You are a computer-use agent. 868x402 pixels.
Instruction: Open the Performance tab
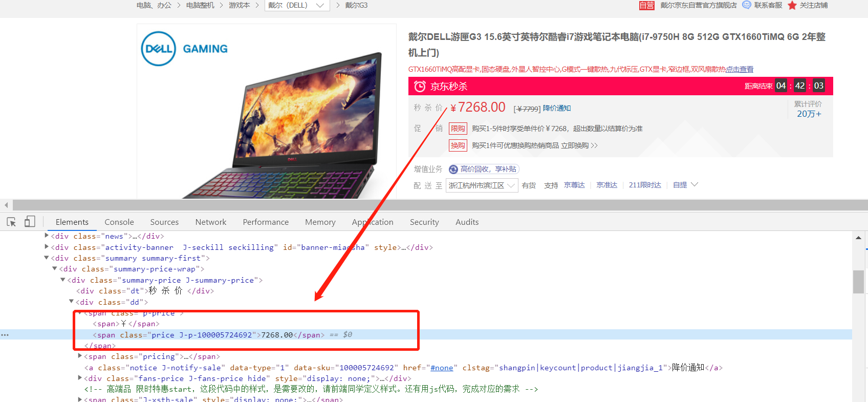[266, 222]
